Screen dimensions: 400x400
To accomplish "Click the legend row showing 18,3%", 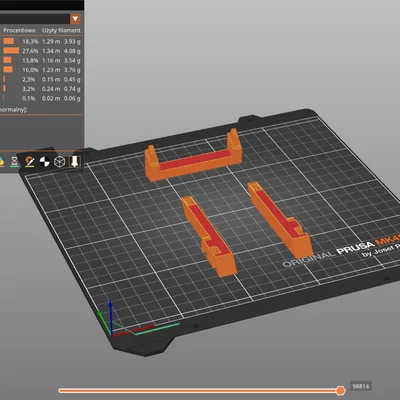I will 41,41.
